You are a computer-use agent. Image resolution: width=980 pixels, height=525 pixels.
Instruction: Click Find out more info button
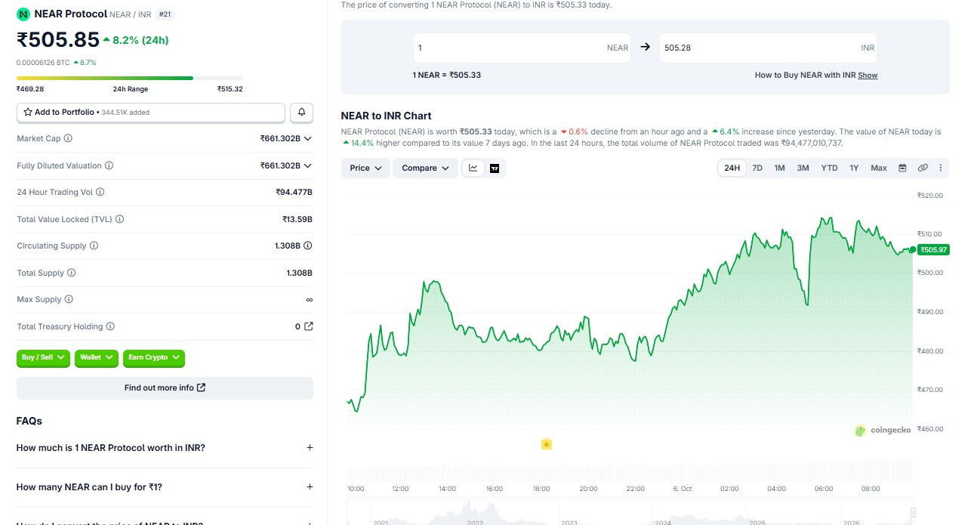165,388
